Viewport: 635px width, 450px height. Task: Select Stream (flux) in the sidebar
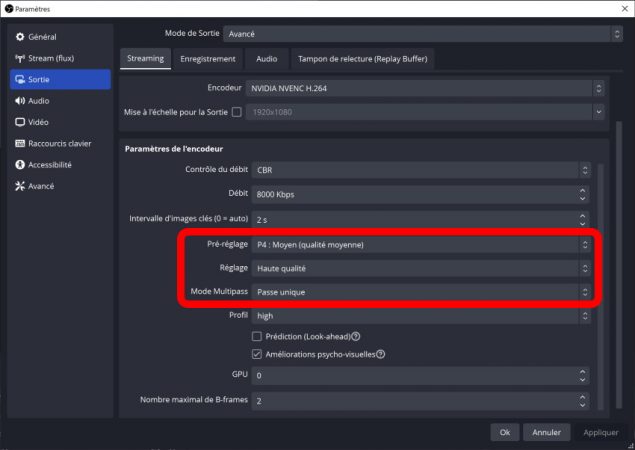tap(60, 58)
